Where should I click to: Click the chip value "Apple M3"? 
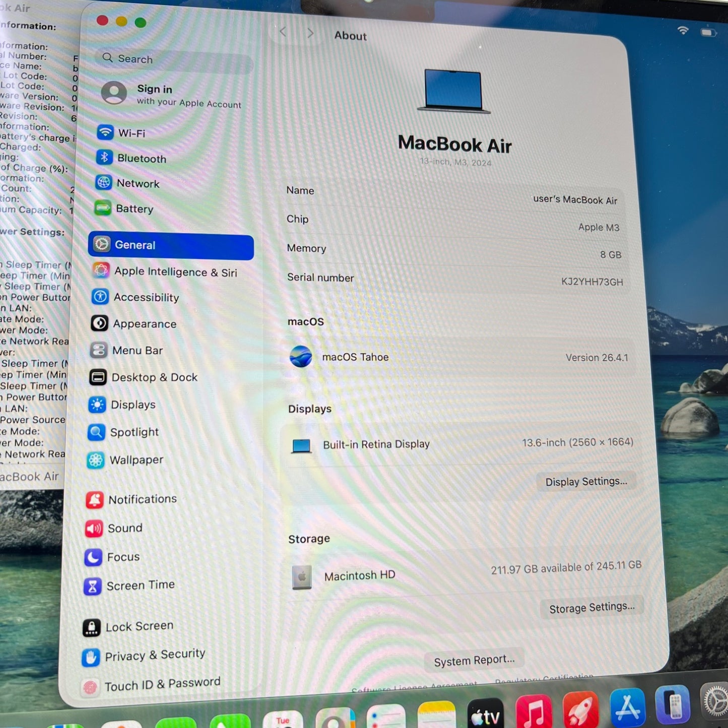[599, 227]
